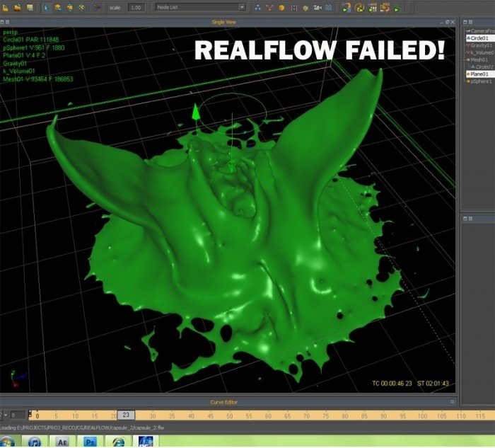This screenshot has width=495, height=448.
Task: Open After Effects from the taskbar
Action: coord(62,442)
